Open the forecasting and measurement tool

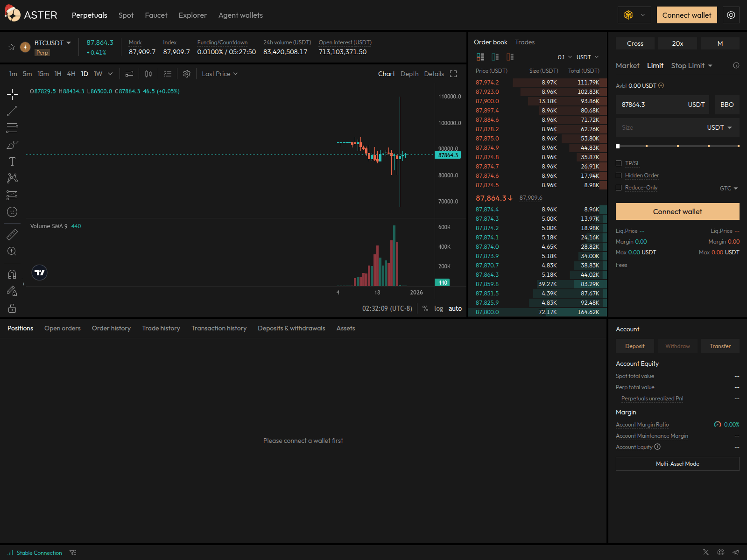[12, 195]
